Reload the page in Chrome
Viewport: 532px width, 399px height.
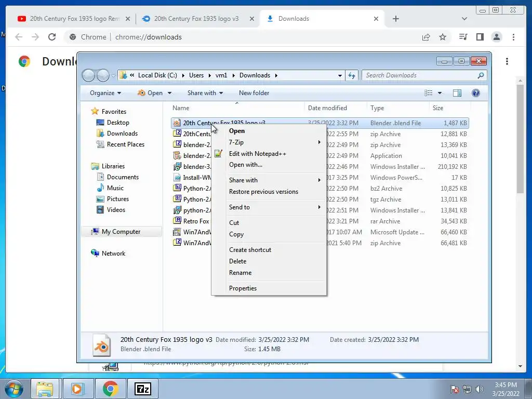coord(52,37)
